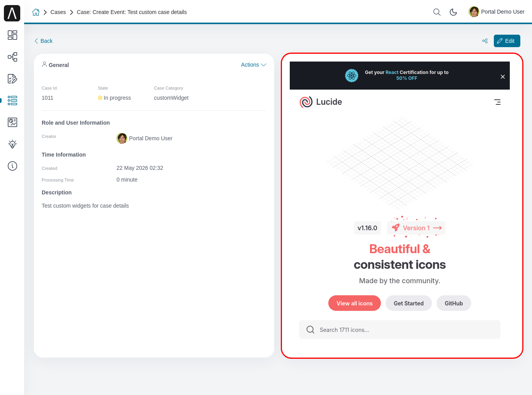This screenshot has height=395, width=532.
Task: Click the description text 'Test custom widgets for case details'
Action: pos(85,206)
